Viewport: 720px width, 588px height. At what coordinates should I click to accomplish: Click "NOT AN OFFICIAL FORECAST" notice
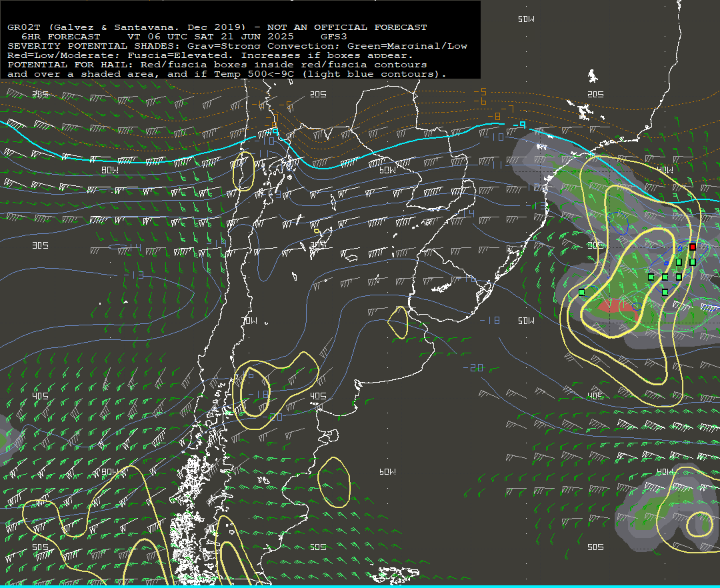[x=347, y=27]
